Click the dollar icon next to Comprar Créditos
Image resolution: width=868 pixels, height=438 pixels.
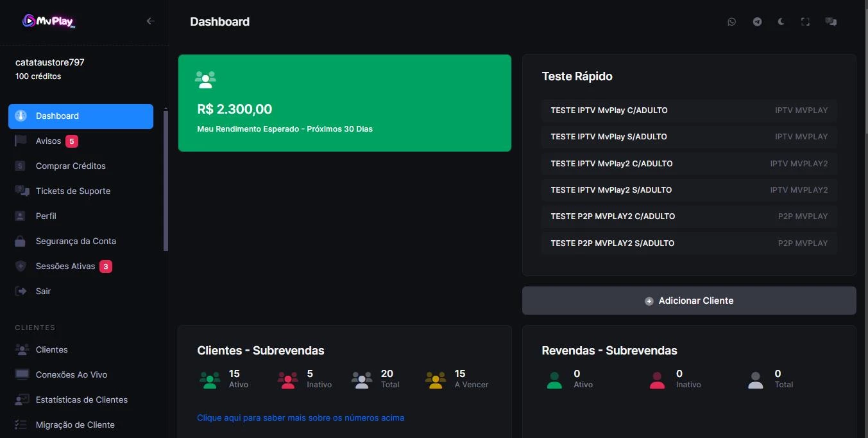[x=20, y=166]
